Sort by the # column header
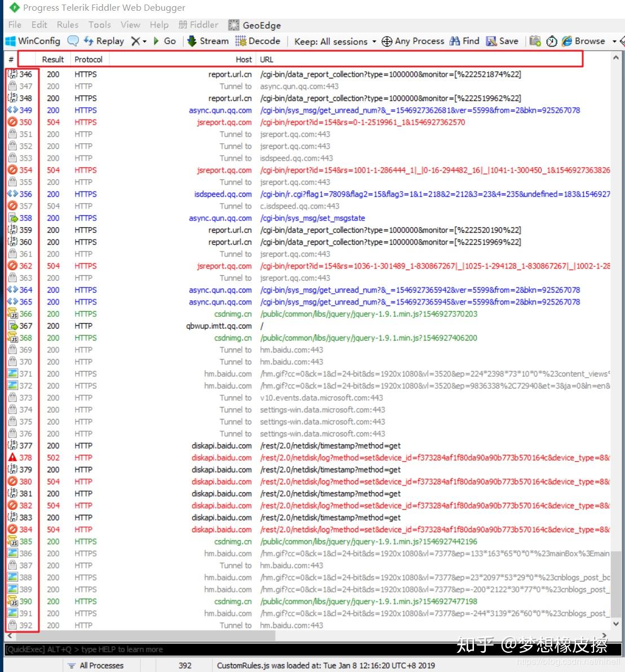The height and width of the screenshot is (672, 625). (x=11, y=60)
